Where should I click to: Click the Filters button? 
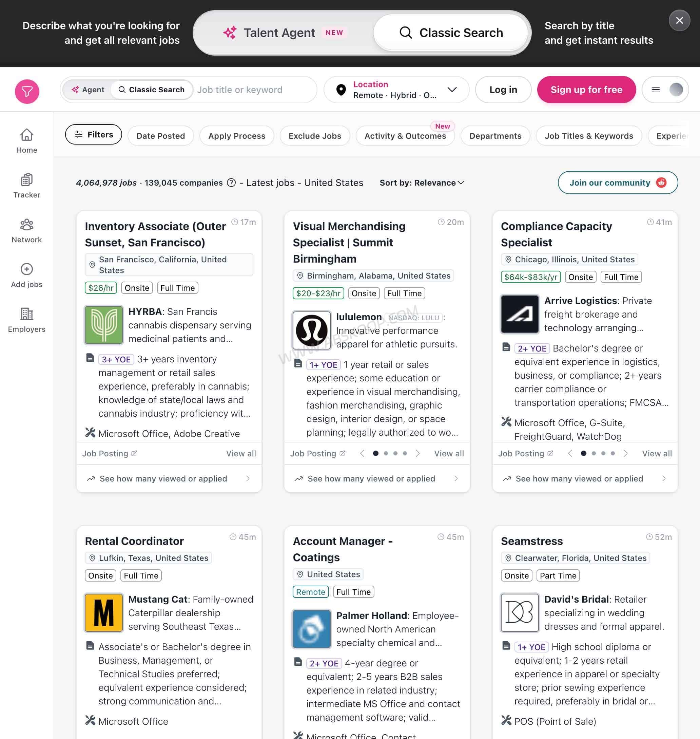pyautogui.click(x=93, y=134)
